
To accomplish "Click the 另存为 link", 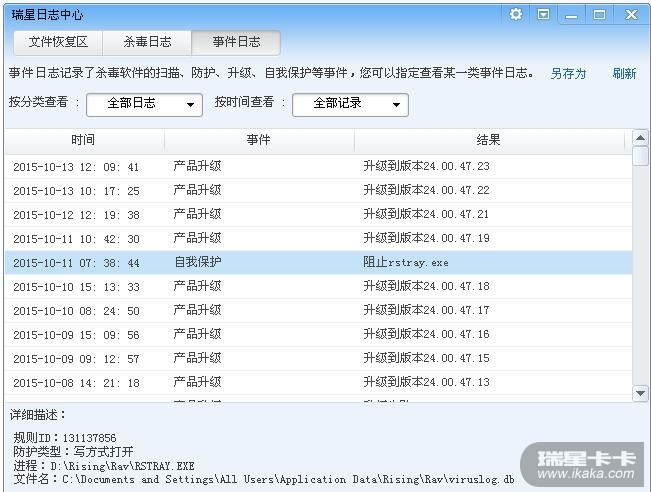I will pyautogui.click(x=568, y=74).
